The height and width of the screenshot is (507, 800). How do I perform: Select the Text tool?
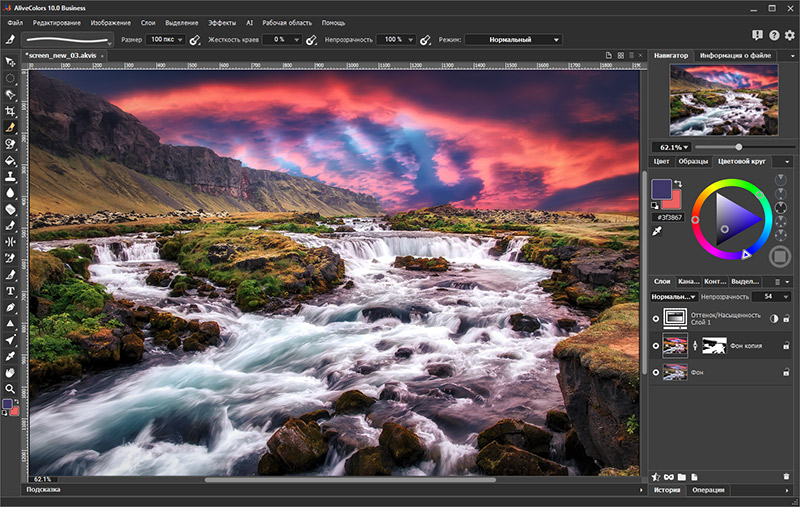[x=10, y=290]
